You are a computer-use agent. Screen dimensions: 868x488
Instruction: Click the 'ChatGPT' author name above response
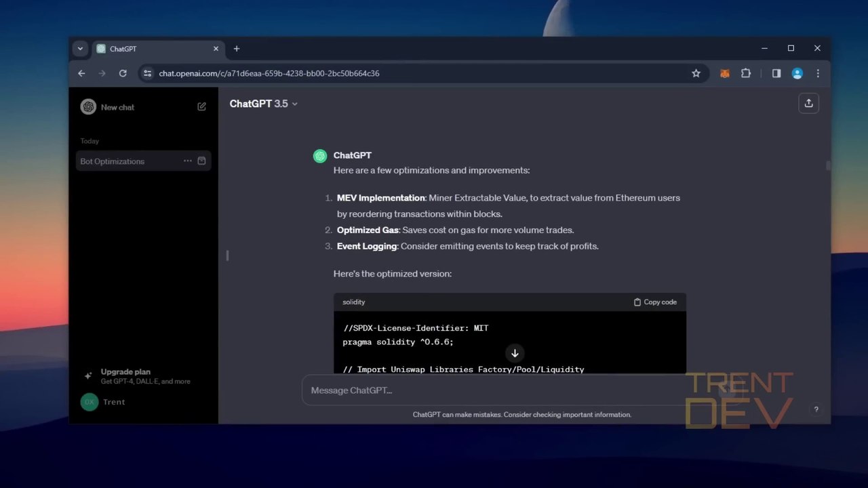pos(353,155)
